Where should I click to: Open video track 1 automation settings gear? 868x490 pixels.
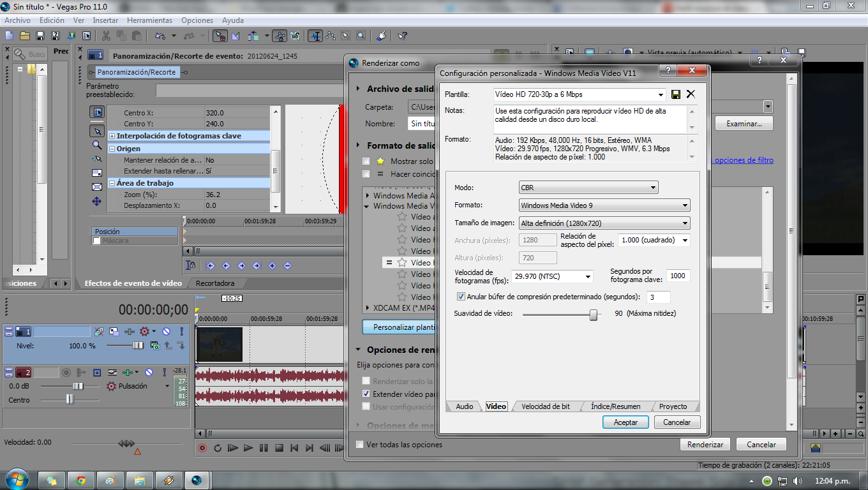click(x=144, y=332)
